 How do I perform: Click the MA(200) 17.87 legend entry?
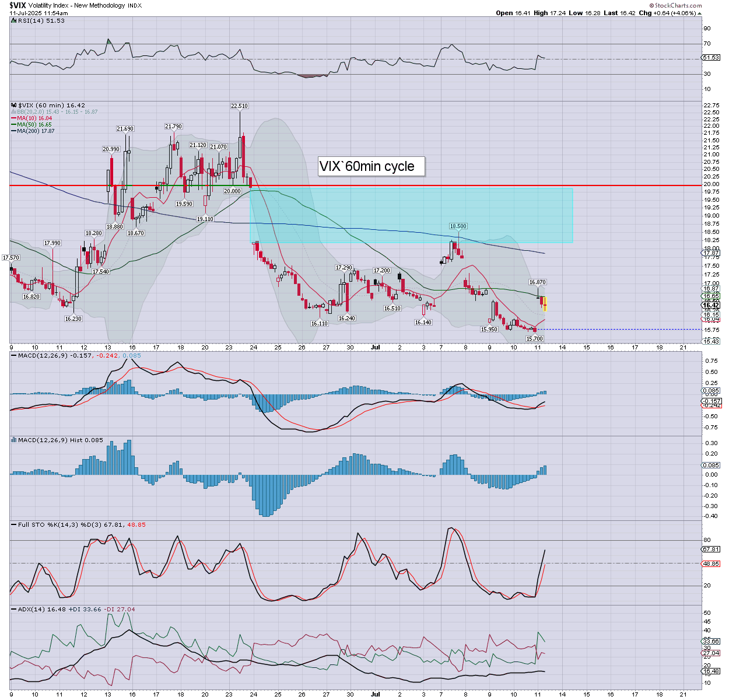click(36, 131)
